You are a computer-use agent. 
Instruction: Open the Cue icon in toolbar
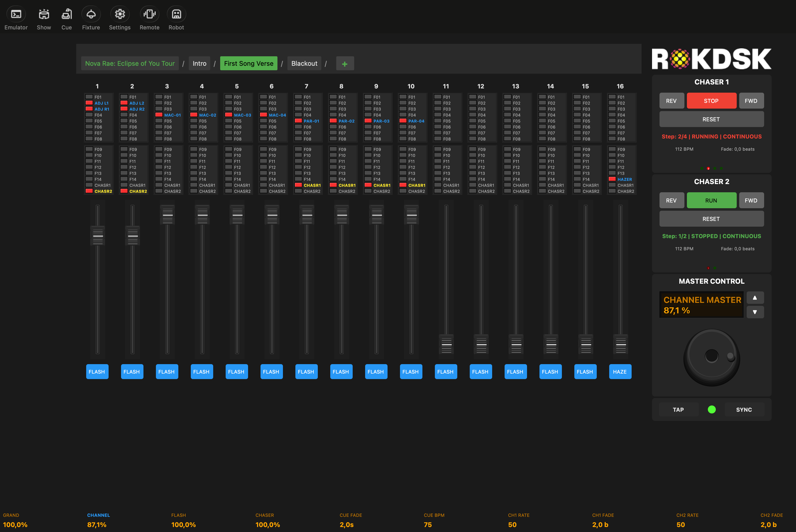(x=66, y=14)
